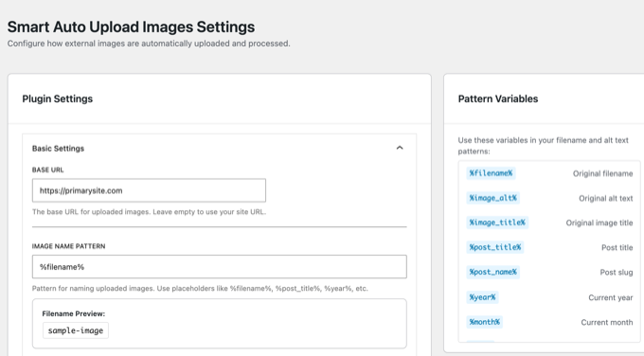644x356 pixels.
Task: Click the Plugin Settings heading
Action: pyautogui.click(x=58, y=98)
